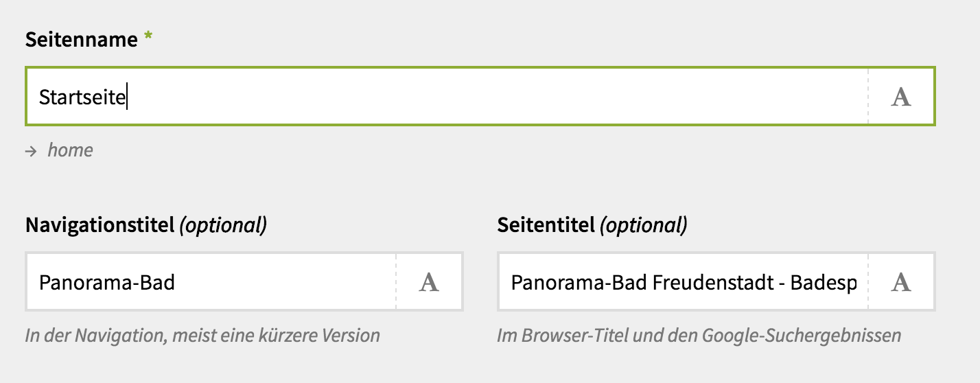The width and height of the screenshot is (980, 383).
Task: Click the hint "Im Browser-Titel und den Google-Suchergebnissen"
Action: click(699, 336)
